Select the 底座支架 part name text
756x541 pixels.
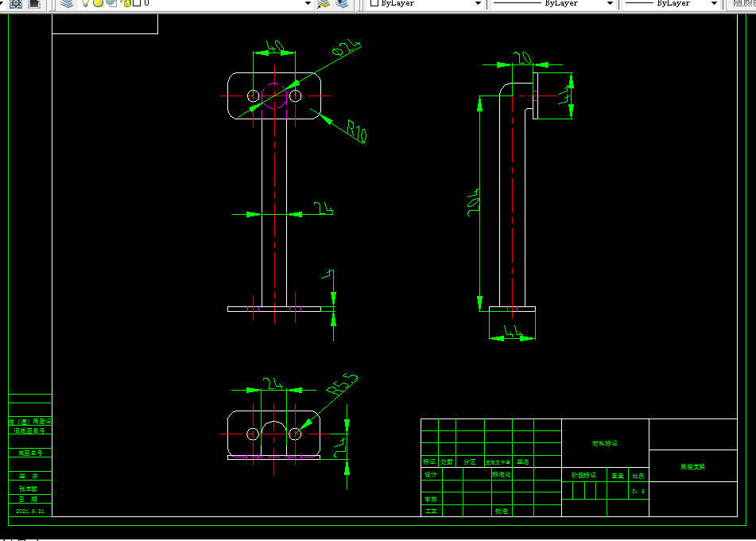693,467
